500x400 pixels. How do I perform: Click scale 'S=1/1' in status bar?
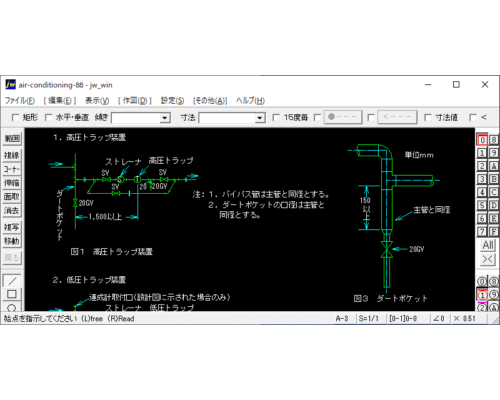(x=368, y=319)
